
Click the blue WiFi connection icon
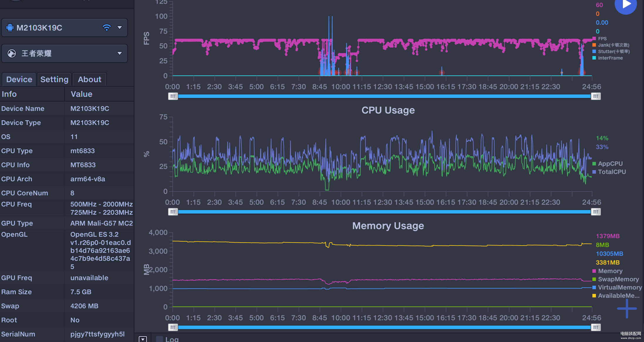click(x=107, y=28)
